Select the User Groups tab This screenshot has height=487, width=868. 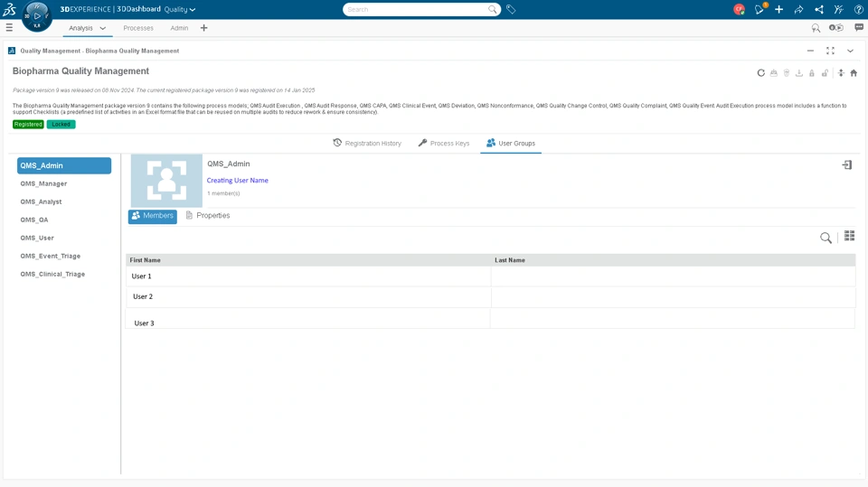(511, 144)
